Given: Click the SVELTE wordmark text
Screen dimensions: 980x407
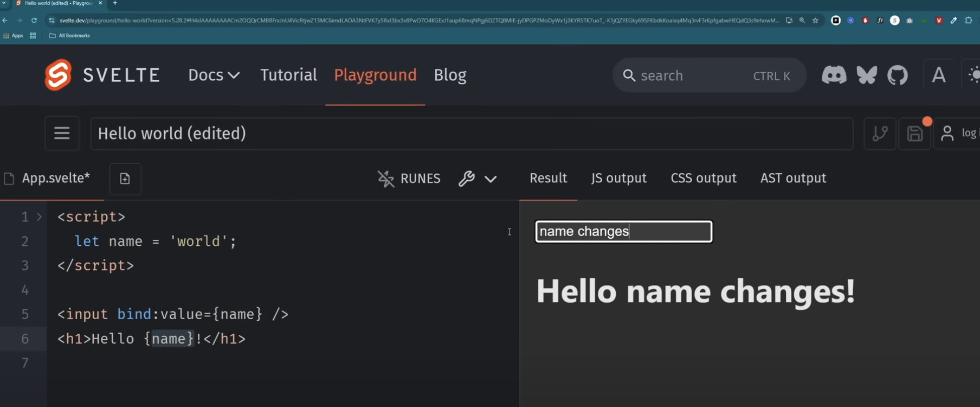Looking at the screenshot, I should 121,75.
